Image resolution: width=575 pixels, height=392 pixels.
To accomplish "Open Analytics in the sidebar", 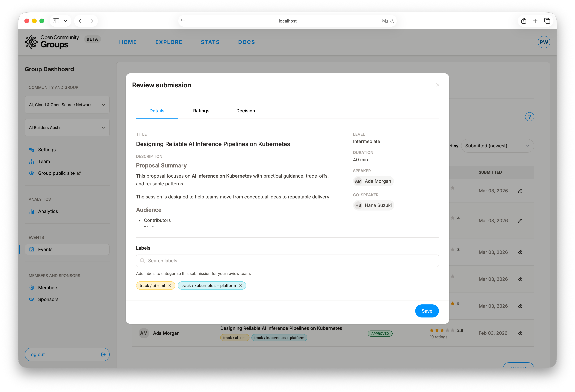I will pos(48,211).
